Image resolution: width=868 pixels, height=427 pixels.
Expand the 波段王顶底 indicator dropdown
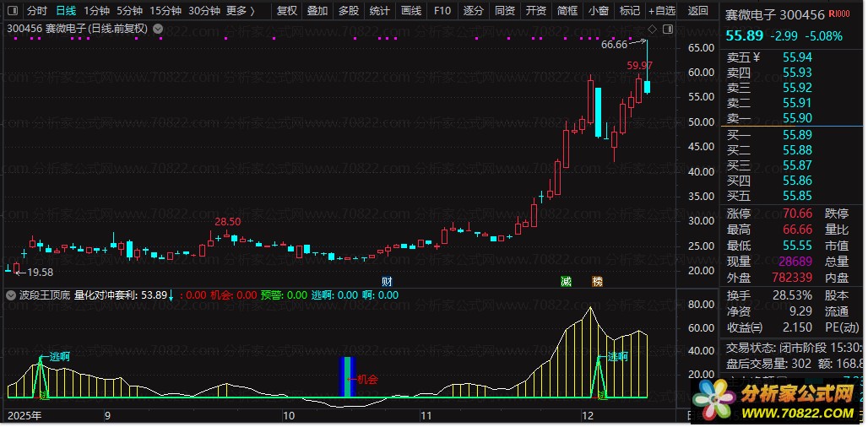(10, 295)
